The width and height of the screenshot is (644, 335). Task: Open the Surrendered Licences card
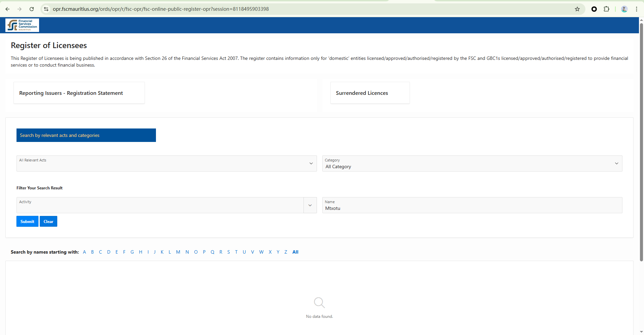point(362,93)
